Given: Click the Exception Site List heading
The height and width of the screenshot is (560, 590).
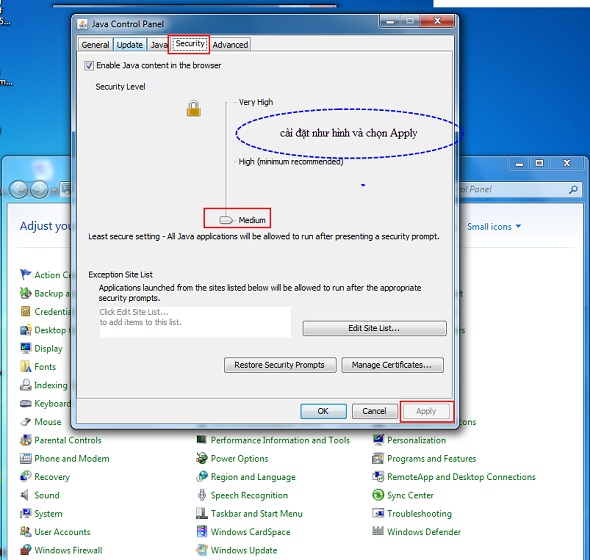Looking at the screenshot, I should [120, 275].
